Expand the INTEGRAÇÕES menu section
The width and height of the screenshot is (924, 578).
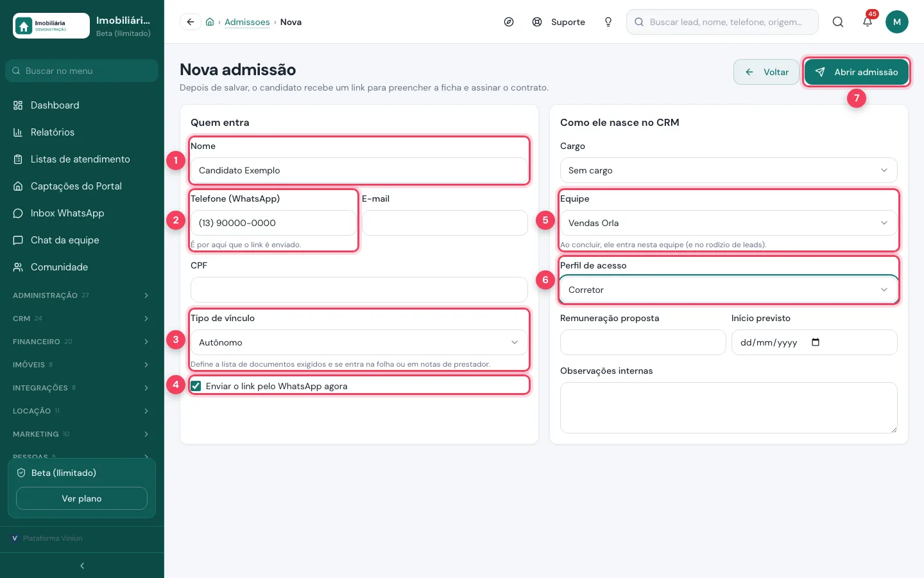81,388
